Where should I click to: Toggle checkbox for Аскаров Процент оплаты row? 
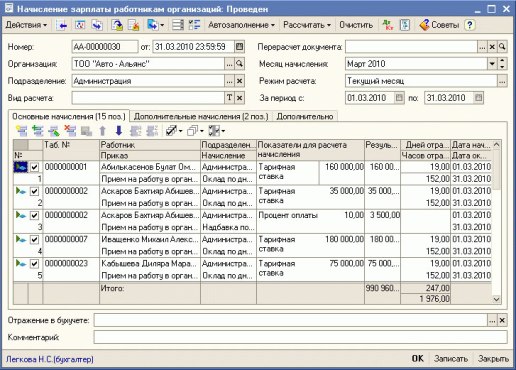pos(34,215)
